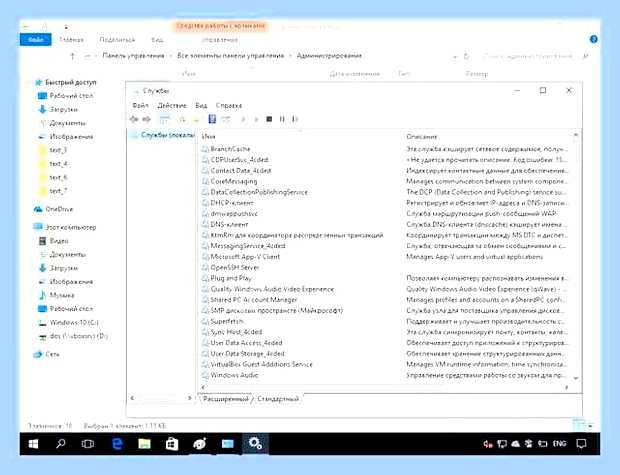This screenshot has height=475, width=620.
Task: Click the Services gears taskbar icon
Action: click(x=255, y=443)
